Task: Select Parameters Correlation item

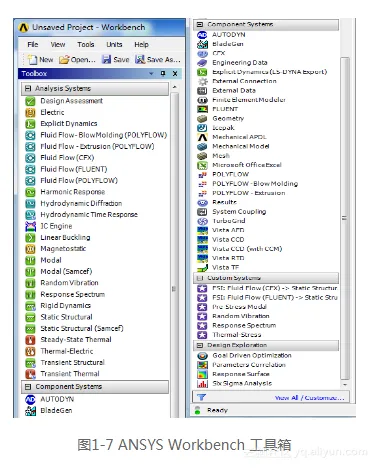Action: click(249, 365)
